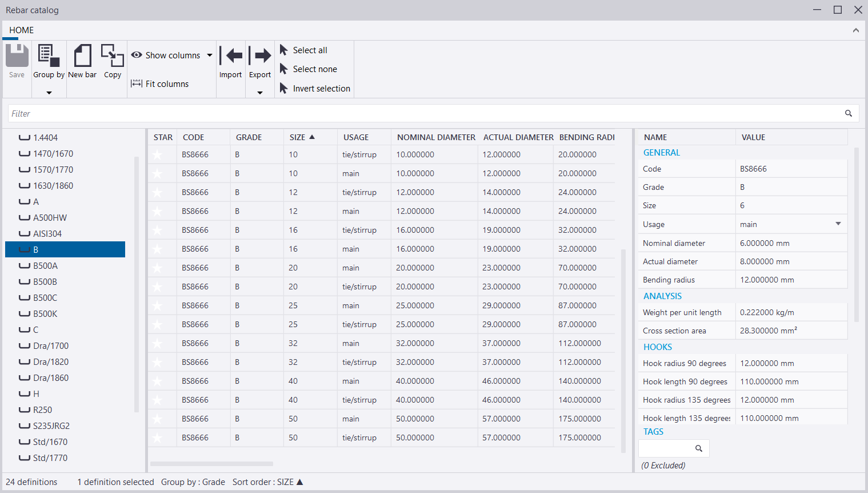Open the Show columns dropdown
868x493 pixels.
tap(210, 55)
